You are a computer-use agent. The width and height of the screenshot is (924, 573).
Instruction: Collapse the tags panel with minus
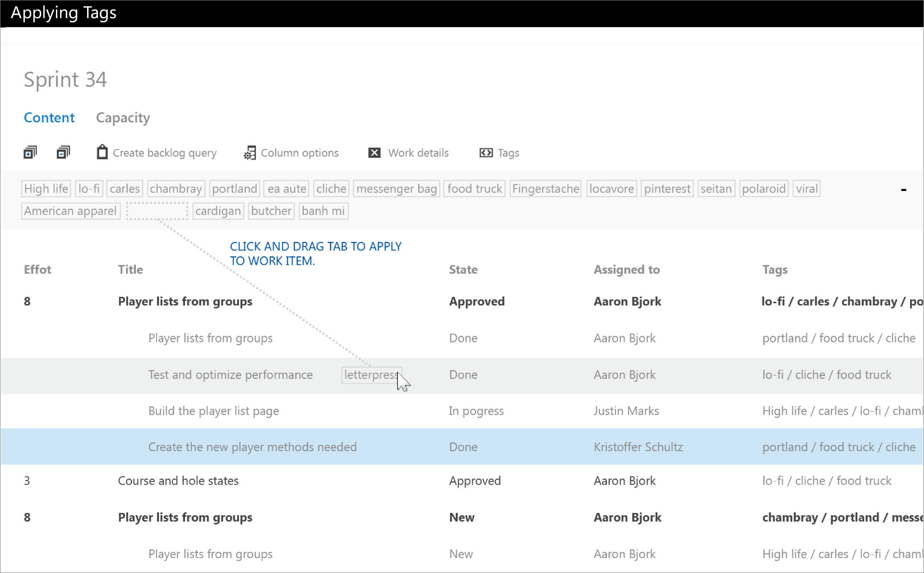[903, 189]
